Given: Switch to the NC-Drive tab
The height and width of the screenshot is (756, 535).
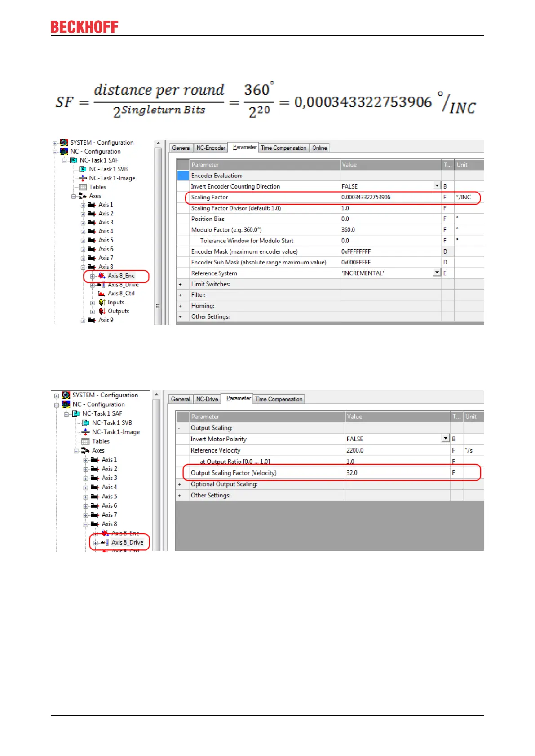Looking at the screenshot, I should pyautogui.click(x=207, y=399).
